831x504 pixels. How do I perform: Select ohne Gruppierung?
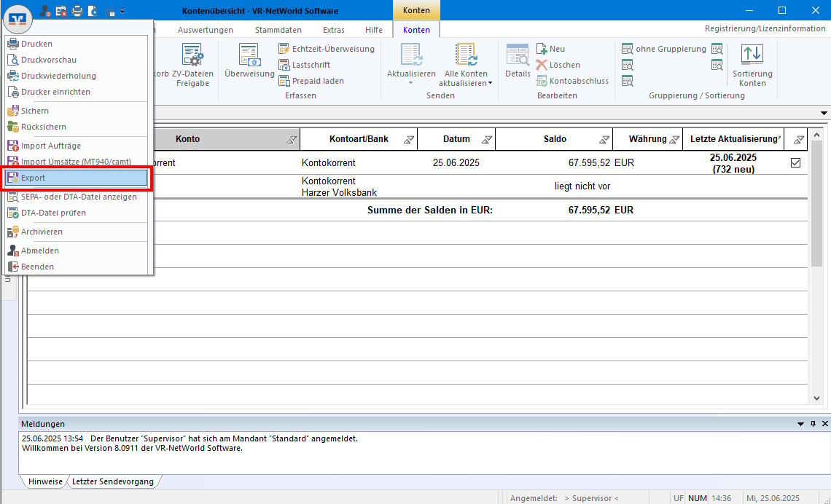pos(664,49)
